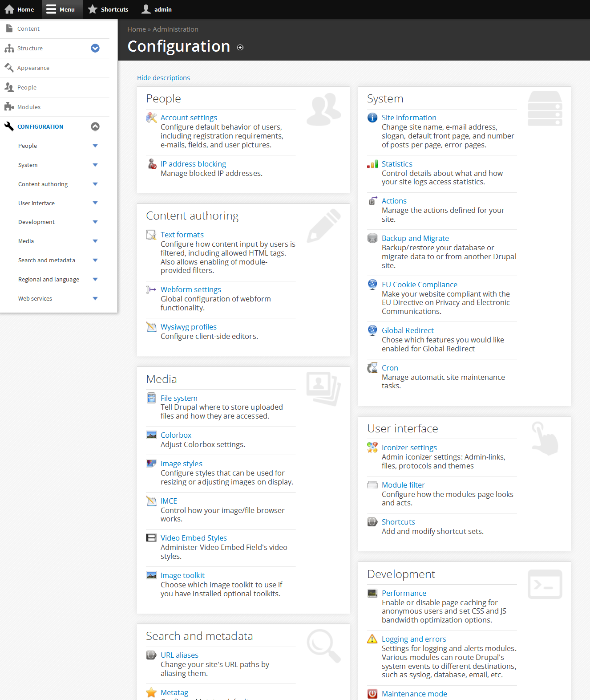Open the Site information link
Viewport: 590px width, 700px height.
(409, 118)
